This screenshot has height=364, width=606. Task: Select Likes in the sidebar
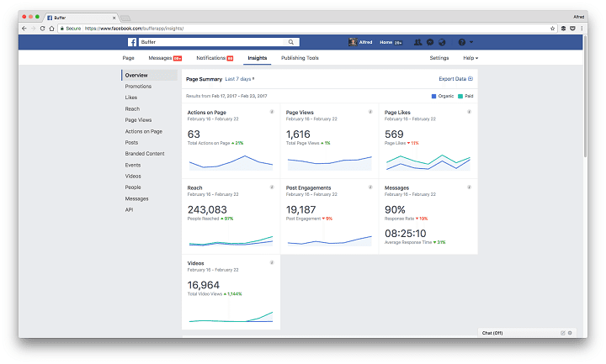coord(131,98)
